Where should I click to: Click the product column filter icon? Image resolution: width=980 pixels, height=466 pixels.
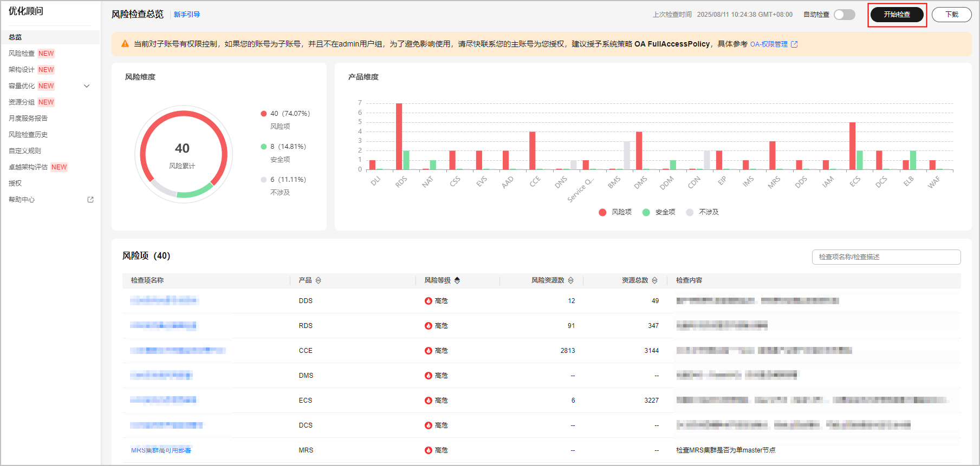[319, 280]
